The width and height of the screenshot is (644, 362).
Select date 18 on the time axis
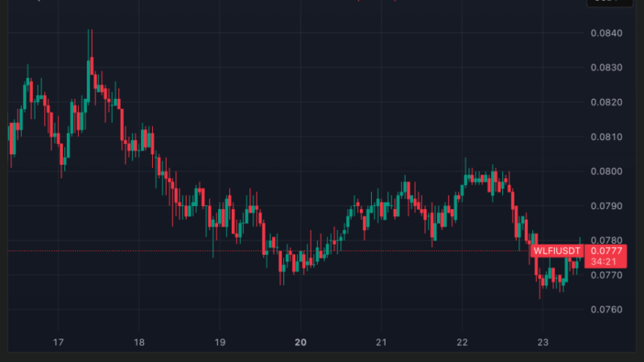[x=138, y=342]
